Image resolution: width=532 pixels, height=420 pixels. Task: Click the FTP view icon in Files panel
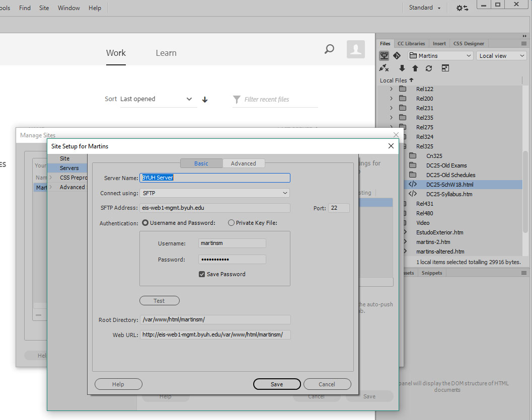(x=385, y=56)
